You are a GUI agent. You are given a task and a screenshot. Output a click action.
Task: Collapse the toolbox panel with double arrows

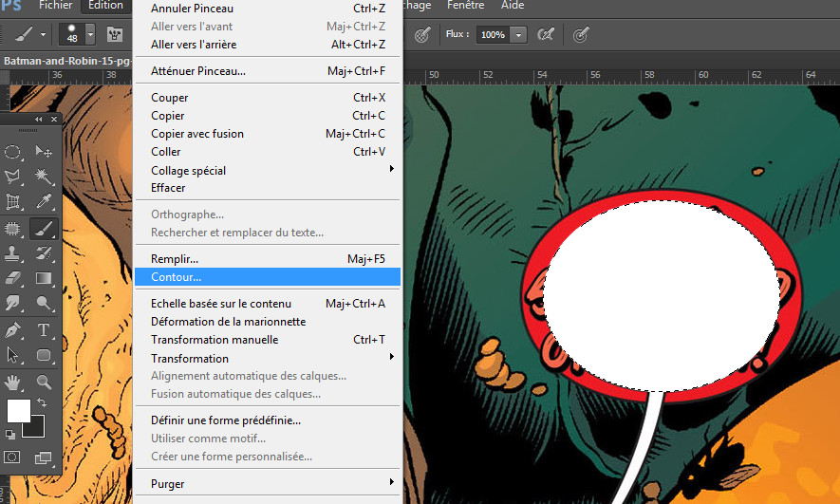coord(39,119)
